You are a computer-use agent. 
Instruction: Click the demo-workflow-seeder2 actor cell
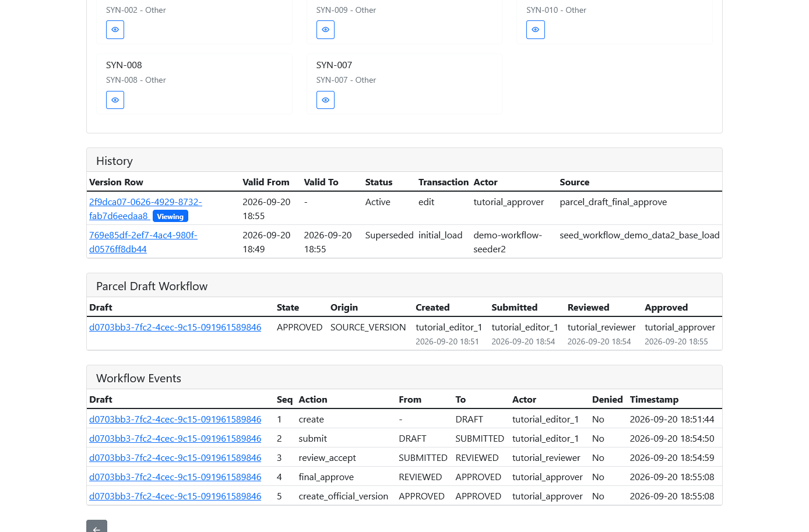tap(508, 242)
